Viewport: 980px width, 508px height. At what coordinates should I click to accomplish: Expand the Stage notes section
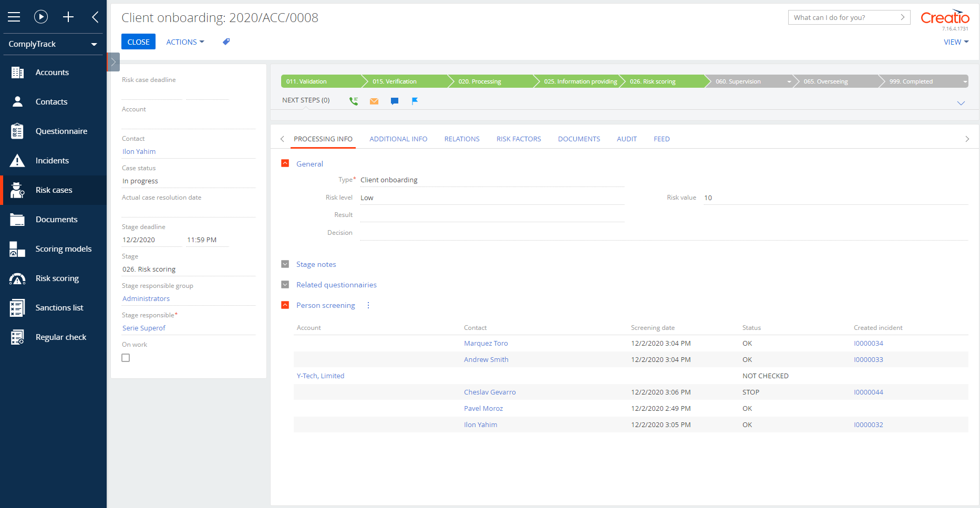point(285,264)
